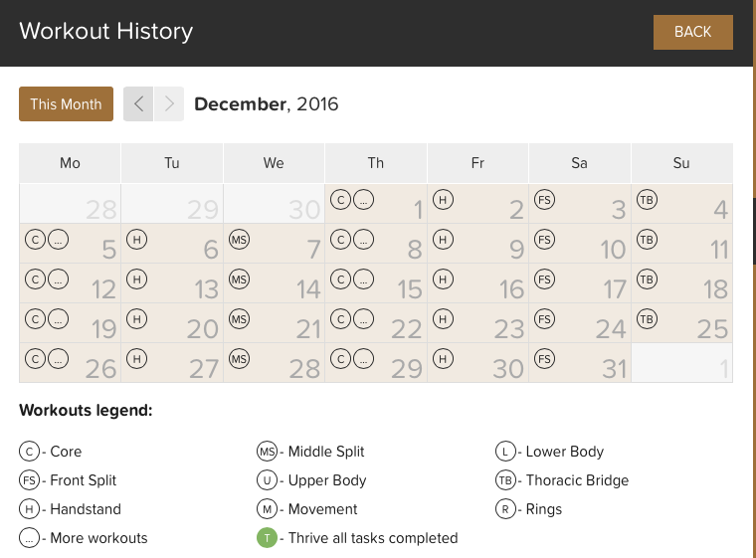Click the page scrollbar thumb on right edge
This screenshot has width=756, height=558.
point(754,231)
